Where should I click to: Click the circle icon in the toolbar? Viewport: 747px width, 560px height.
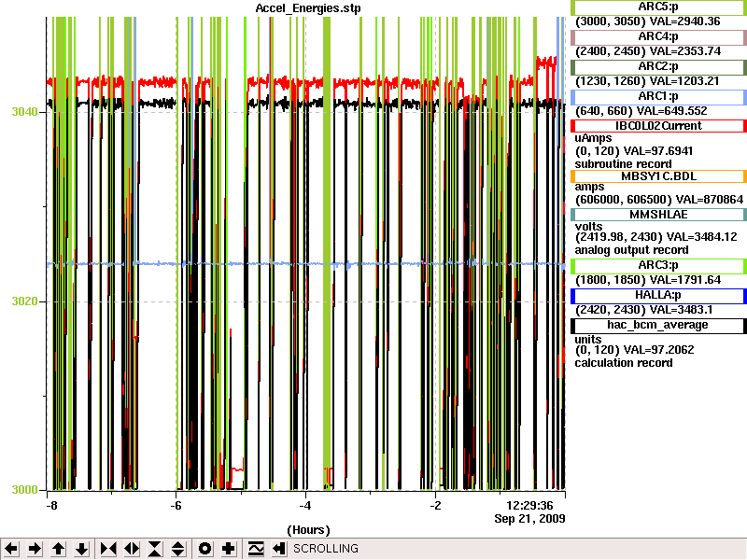pos(204,549)
